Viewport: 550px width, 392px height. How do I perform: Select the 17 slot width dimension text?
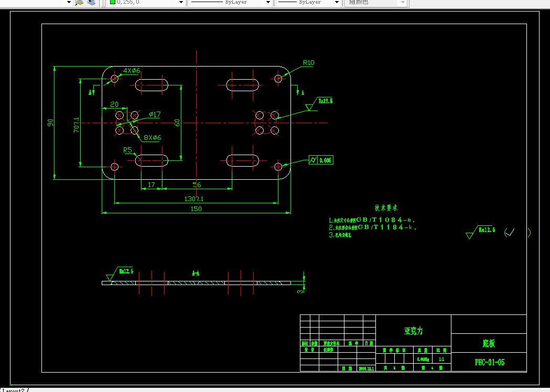click(x=152, y=185)
